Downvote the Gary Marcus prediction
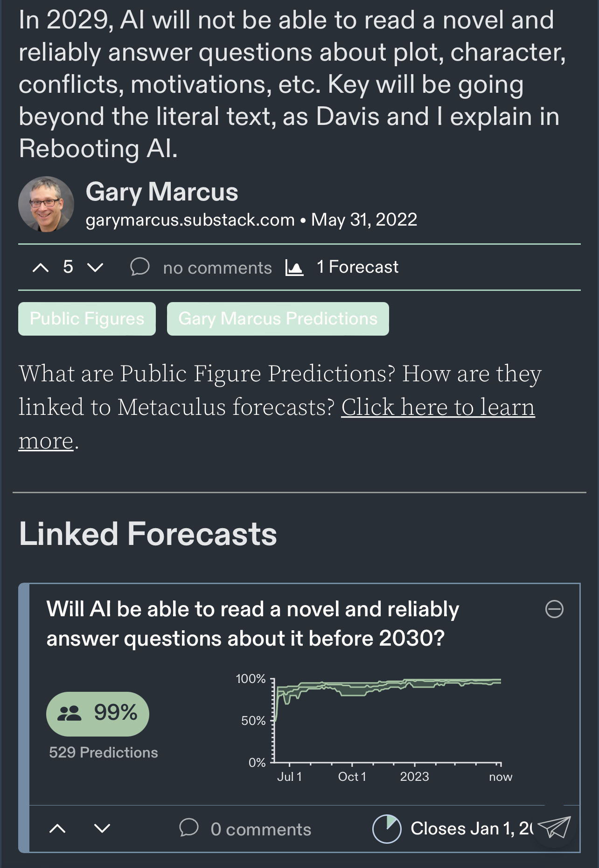599x868 pixels. click(95, 268)
